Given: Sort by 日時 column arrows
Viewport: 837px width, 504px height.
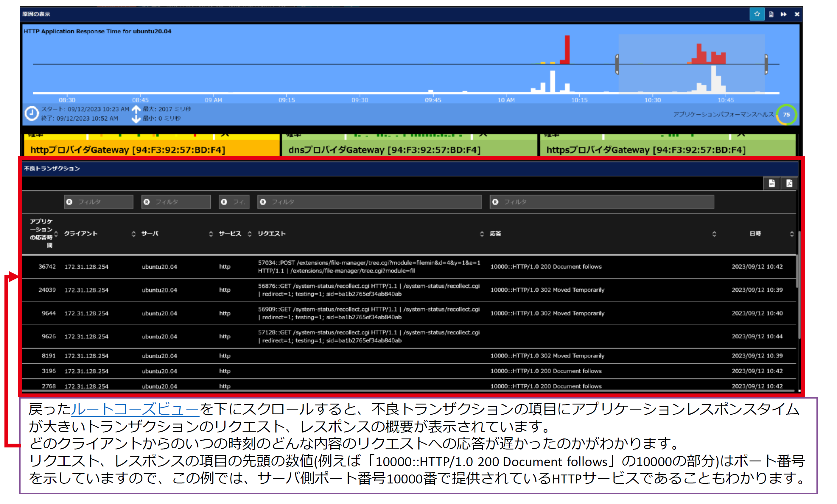Looking at the screenshot, I should tap(791, 234).
